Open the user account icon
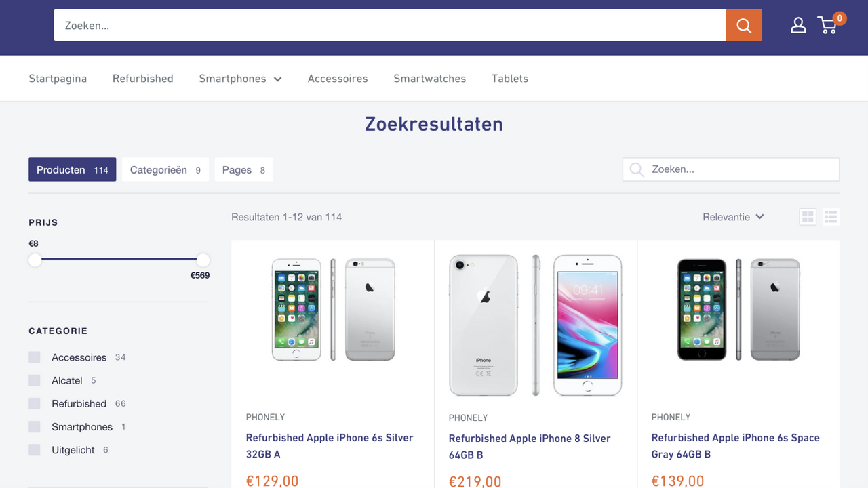 pyautogui.click(x=798, y=25)
